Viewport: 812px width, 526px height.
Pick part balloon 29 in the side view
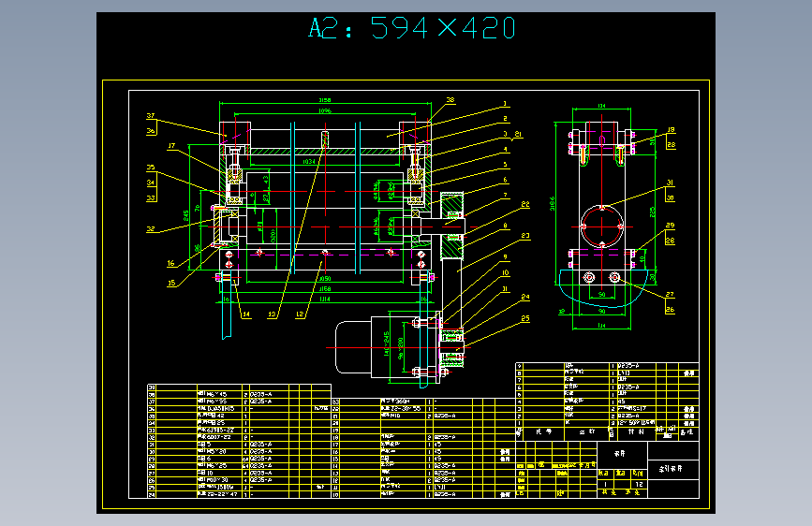coord(670,226)
